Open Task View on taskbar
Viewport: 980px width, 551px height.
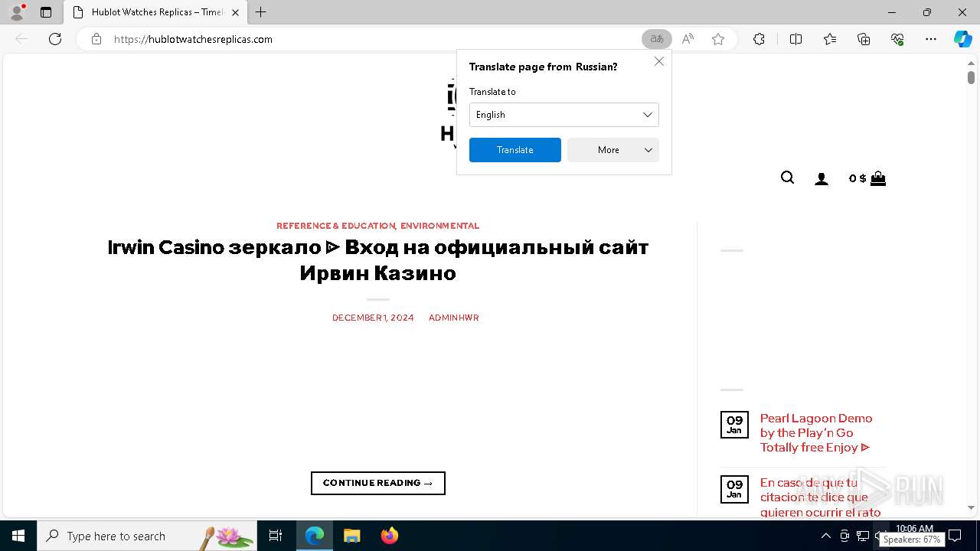point(276,536)
